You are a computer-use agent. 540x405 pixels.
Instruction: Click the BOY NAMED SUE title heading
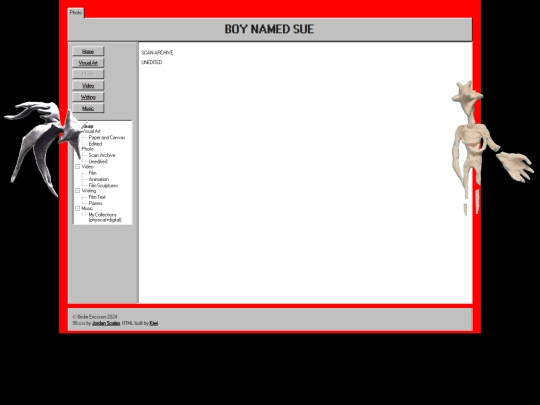coord(269,29)
